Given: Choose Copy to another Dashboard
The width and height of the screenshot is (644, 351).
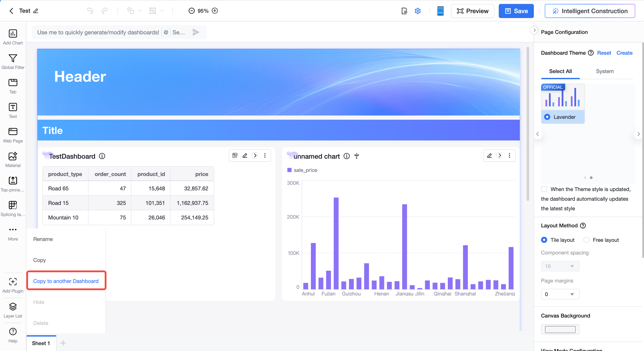Looking at the screenshot, I should point(66,281).
